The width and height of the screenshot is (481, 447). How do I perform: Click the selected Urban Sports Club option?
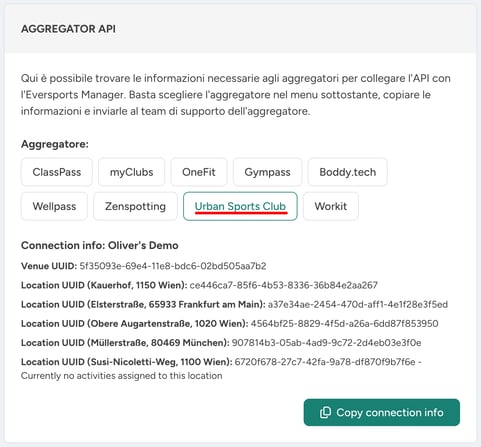[x=240, y=206]
